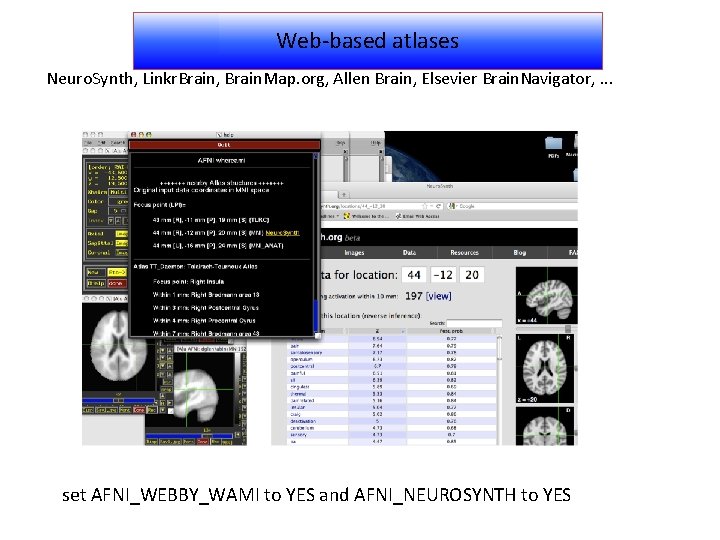This screenshot has height=540, width=720.
Task: Click the 'Focus point: Right Insula' line
Action: coord(189,281)
